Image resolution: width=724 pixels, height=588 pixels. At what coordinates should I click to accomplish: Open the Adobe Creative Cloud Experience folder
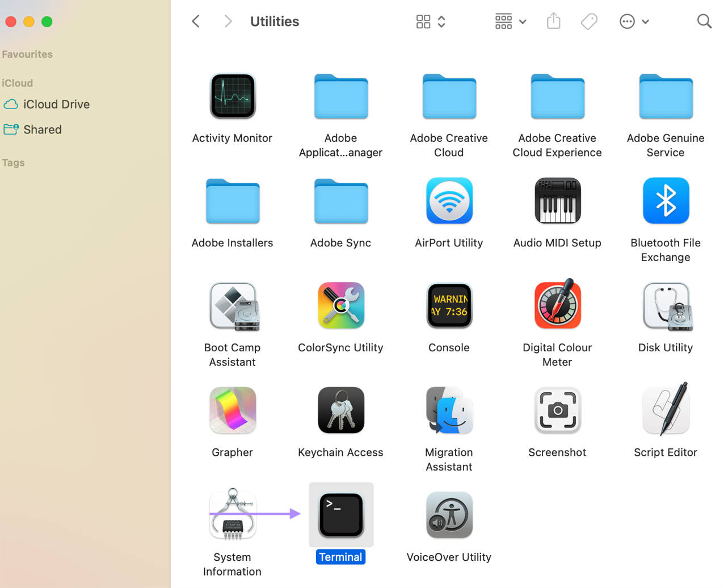pyautogui.click(x=558, y=96)
